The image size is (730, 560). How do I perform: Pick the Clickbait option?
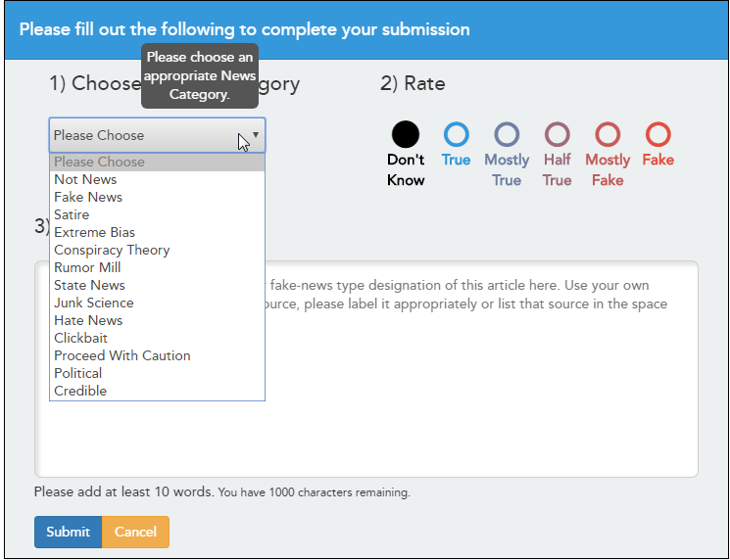coord(158,338)
